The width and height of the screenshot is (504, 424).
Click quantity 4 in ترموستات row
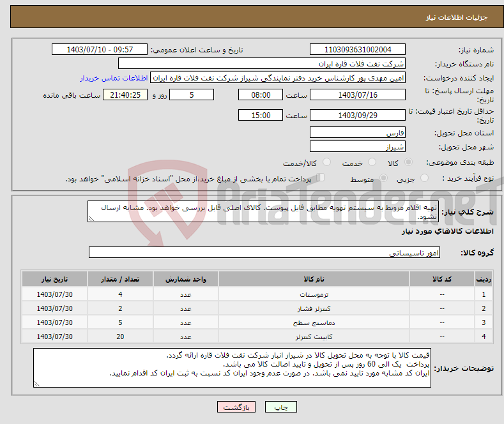click(x=120, y=294)
